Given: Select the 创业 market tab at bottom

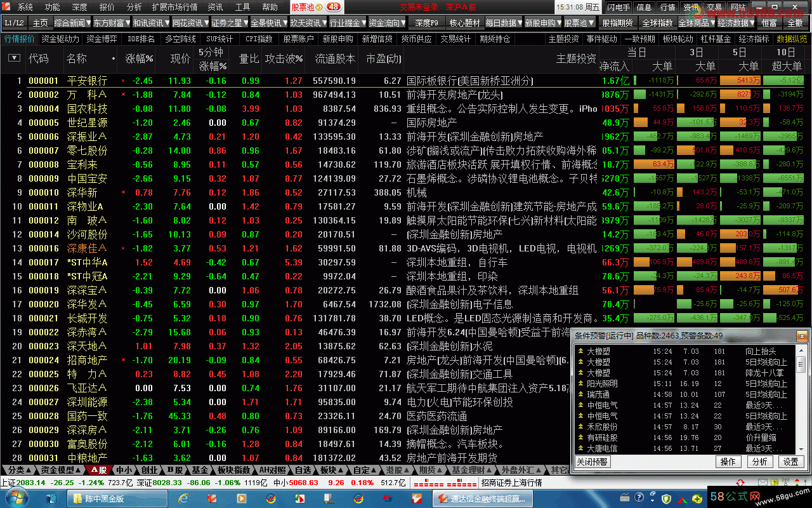Looking at the screenshot, I should click(x=149, y=470).
